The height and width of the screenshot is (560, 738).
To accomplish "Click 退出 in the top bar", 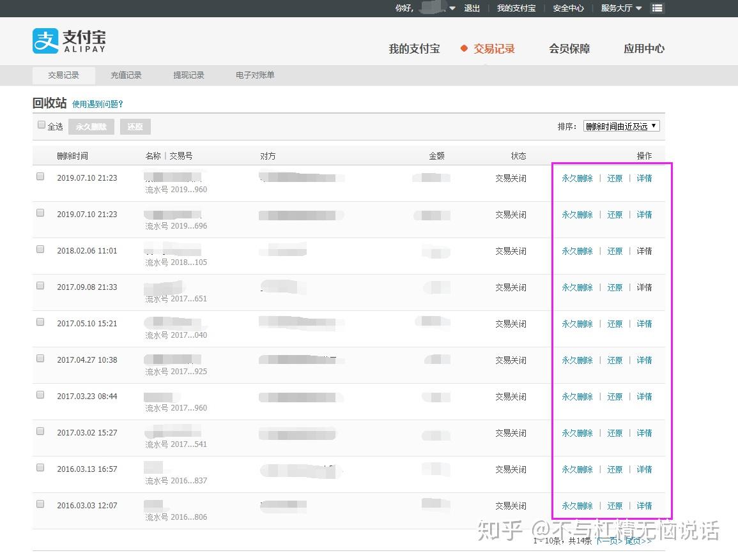I will 472,8.
